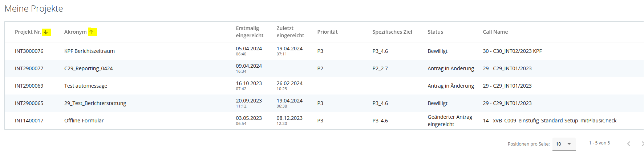Click the Erstmalig eingereicht column header
This screenshot has height=151, width=644.
(x=250, y=32)
